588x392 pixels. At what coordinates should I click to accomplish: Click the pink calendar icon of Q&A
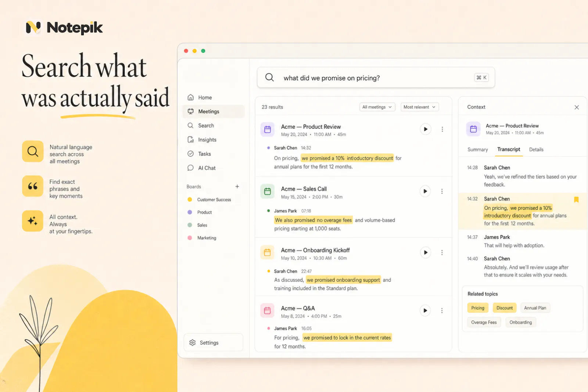[x=268, y=310]
